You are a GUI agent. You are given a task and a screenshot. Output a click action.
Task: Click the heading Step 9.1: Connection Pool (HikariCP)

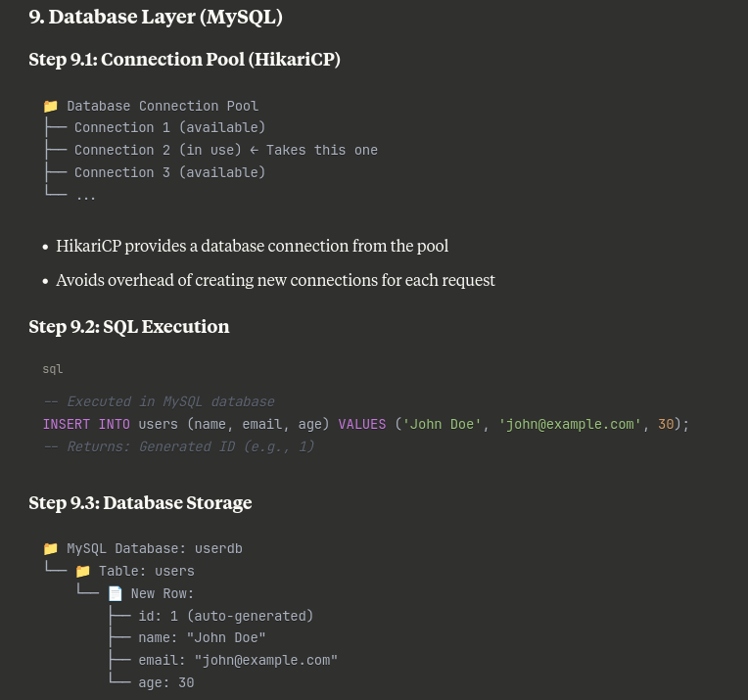(185, 60)
